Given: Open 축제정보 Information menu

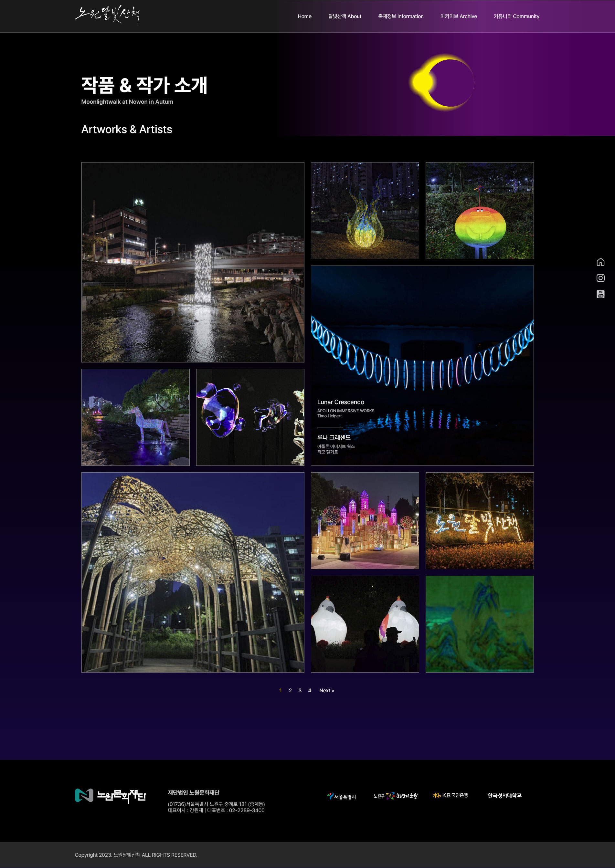Looking at the screenshot, I should (x=401, y=16).
